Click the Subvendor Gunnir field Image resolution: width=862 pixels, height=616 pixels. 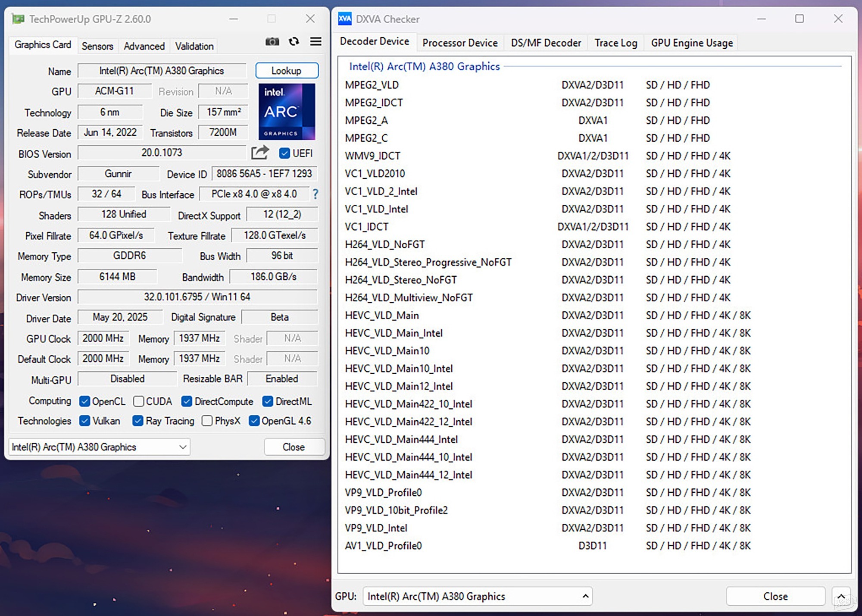pos(118,174)
